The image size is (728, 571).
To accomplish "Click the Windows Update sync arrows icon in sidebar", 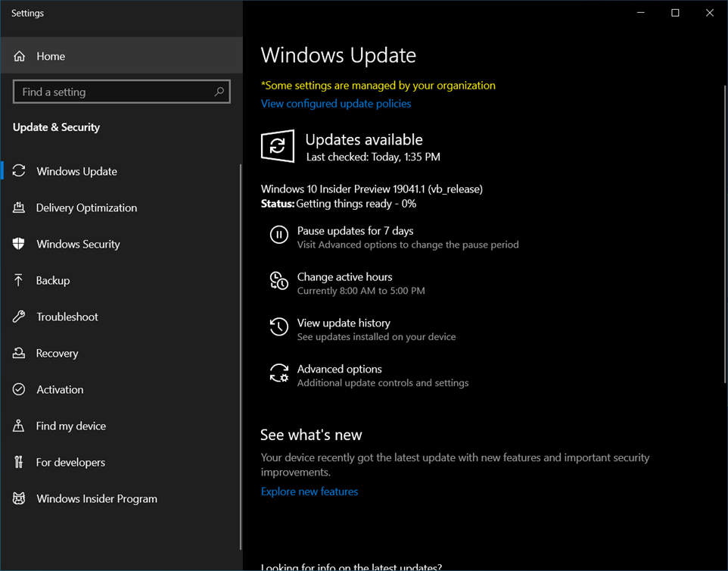I will click(x=19, y=171).
